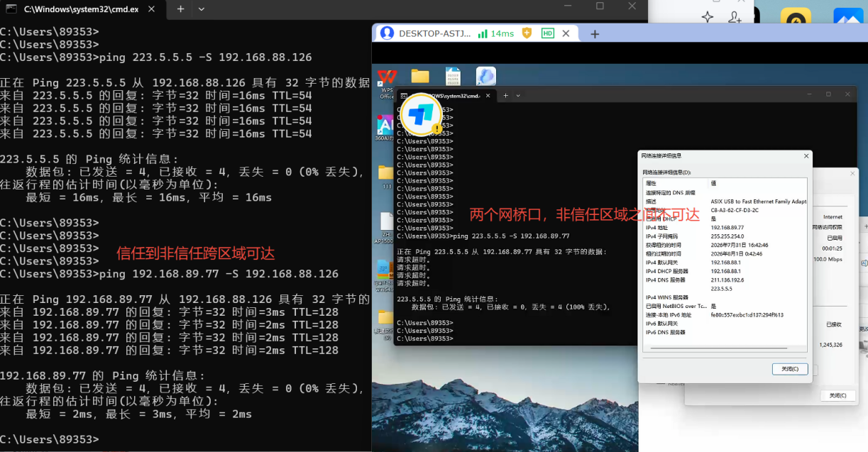Open the folder named 111

pos(385,177)
